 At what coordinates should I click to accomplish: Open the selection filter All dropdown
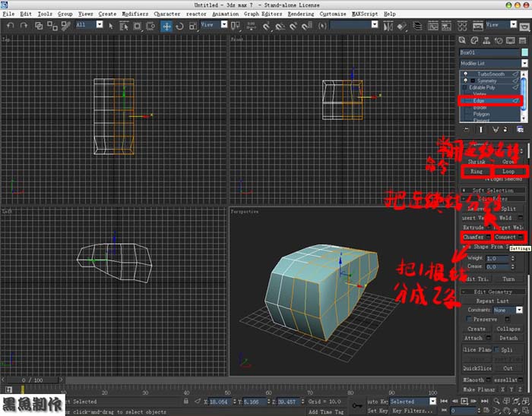pos(100,24)
